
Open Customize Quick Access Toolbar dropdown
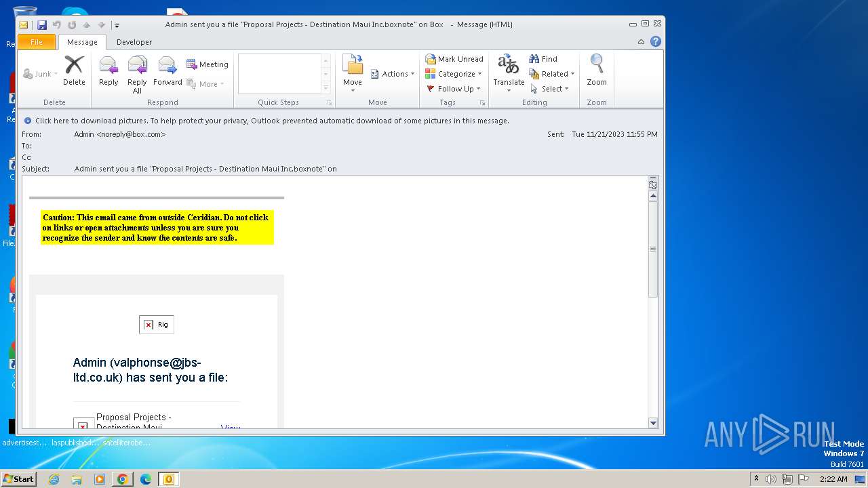pos(117,25)
